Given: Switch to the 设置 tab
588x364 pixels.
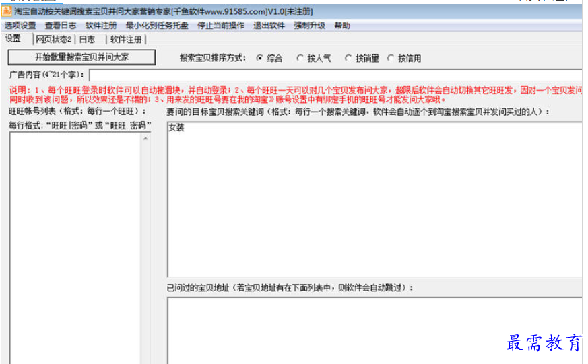Looking at the screenshot, I should click(x=13, y=38).
